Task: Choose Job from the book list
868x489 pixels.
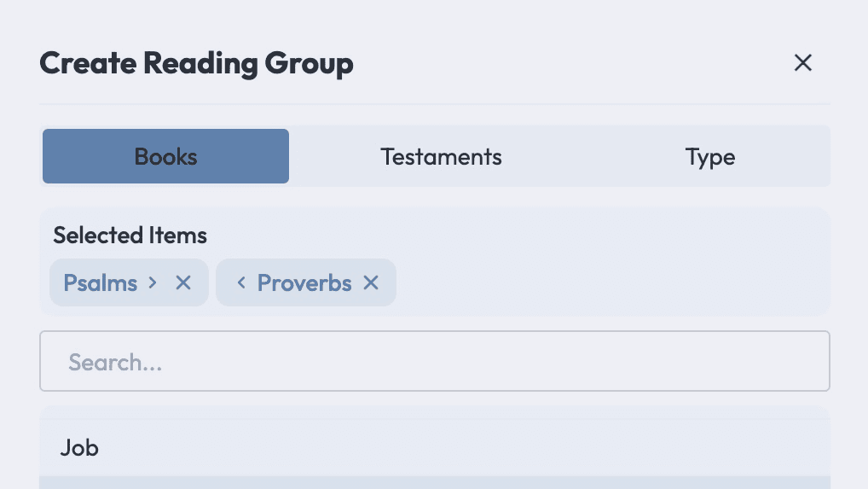Action: (x=435, y=447)
